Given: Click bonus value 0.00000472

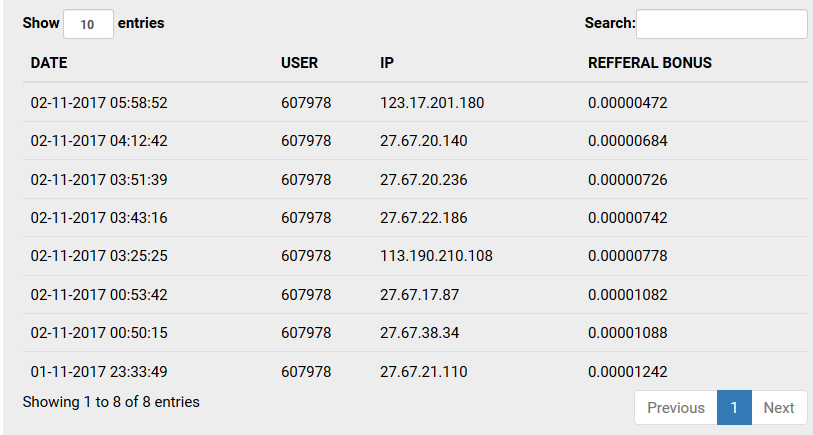Looking at the screenshot, I should (x=627, y=103).
